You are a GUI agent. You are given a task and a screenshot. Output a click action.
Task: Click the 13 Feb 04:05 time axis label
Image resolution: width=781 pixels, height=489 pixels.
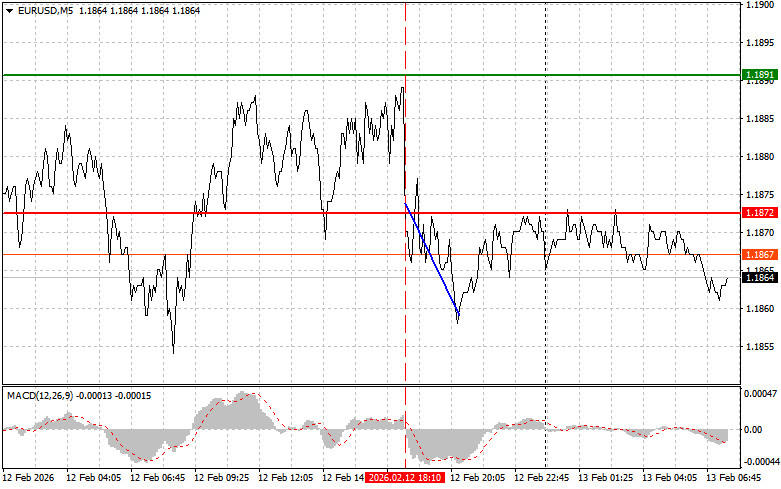[669, 478]
